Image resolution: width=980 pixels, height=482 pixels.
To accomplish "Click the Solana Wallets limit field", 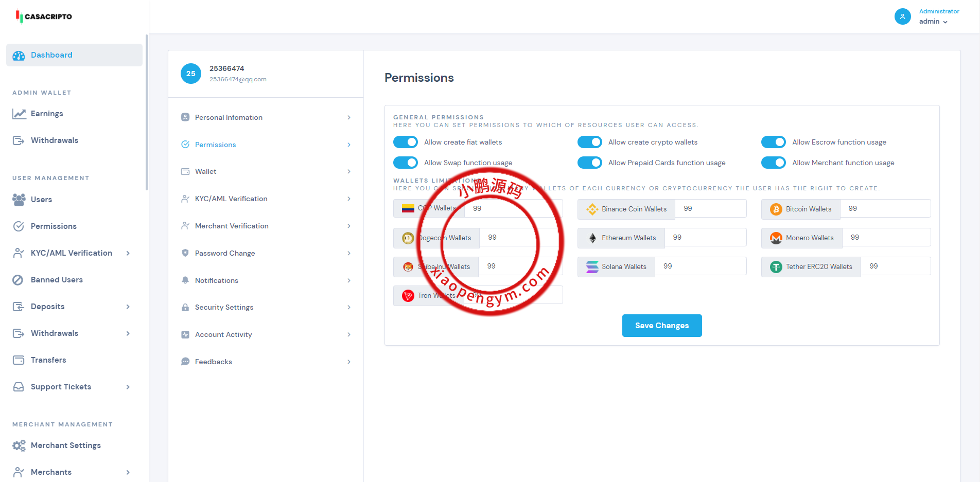I will pyautogui.click(x=700, y=266).
